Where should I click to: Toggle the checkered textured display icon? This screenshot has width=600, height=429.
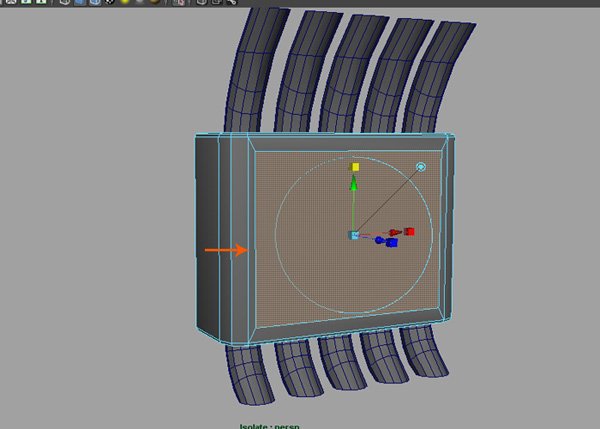click(x=109, y=2)
